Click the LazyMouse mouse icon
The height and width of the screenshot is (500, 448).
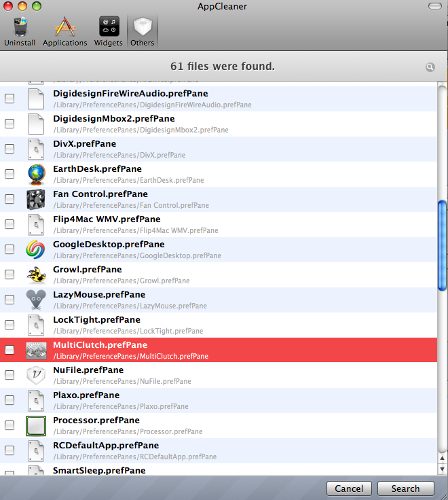[x=36, y=300]
